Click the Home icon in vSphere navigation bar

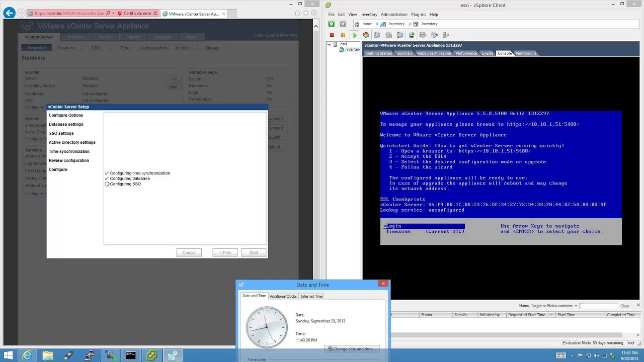pyautogui.click(x=357, y=24)
